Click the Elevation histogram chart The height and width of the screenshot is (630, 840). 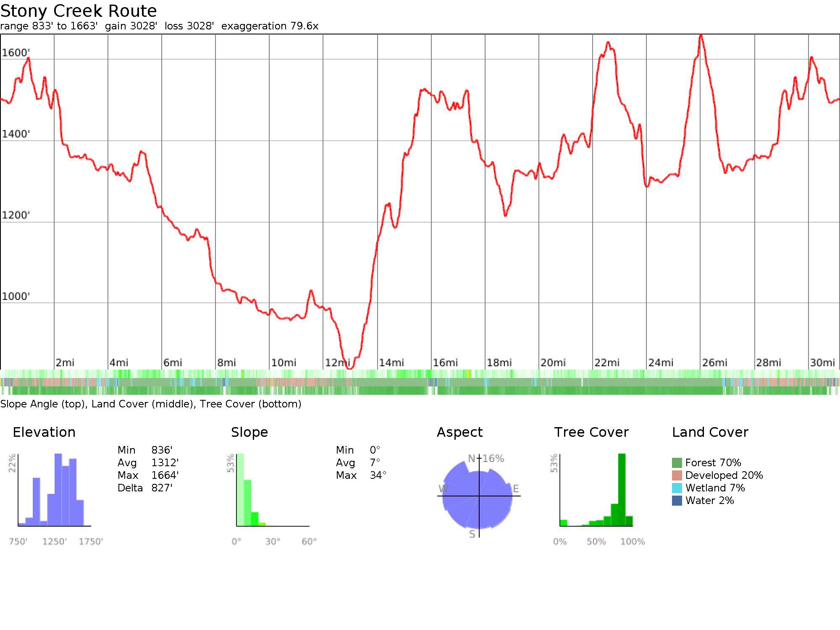click(x=55, y=490)
